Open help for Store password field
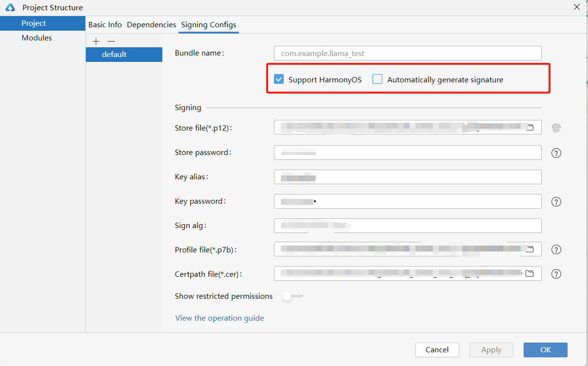This screenshot has height=366, width=588. coord(556,153)
